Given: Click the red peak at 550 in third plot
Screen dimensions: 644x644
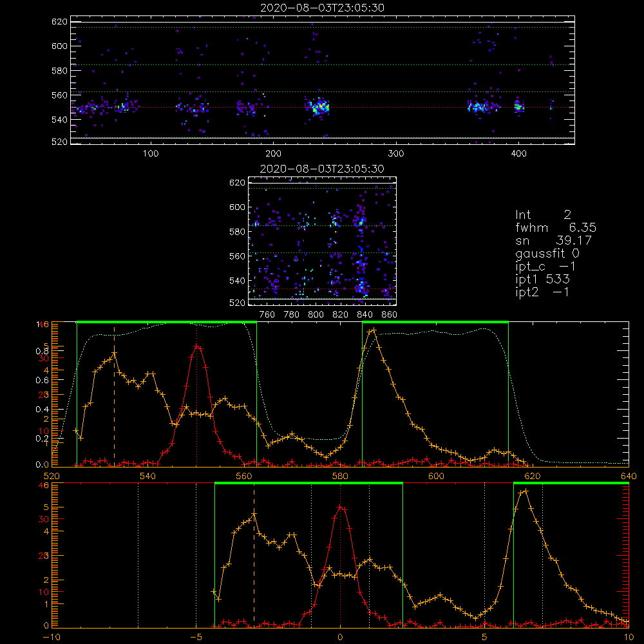Looking at the screenshot, I should [x=197, y=346].
